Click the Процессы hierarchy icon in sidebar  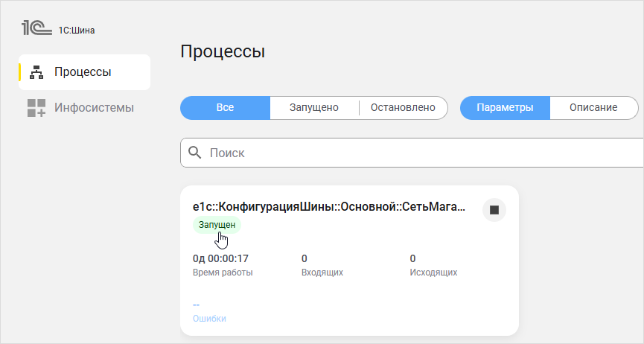pos(36,72)
